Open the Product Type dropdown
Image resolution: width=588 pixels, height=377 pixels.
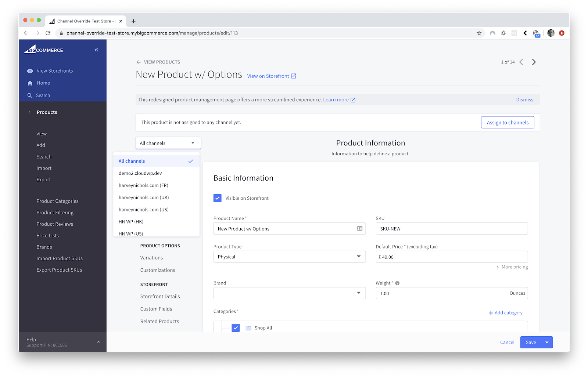[289, 257]
